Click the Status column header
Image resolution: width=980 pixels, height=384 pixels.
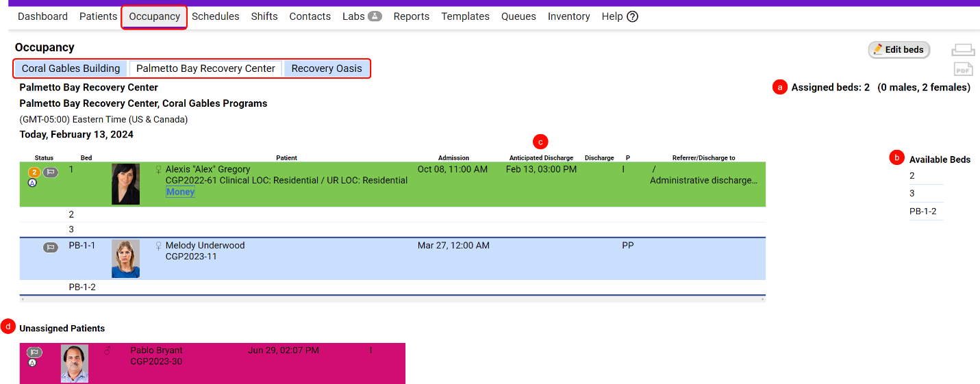pos(44,158)
